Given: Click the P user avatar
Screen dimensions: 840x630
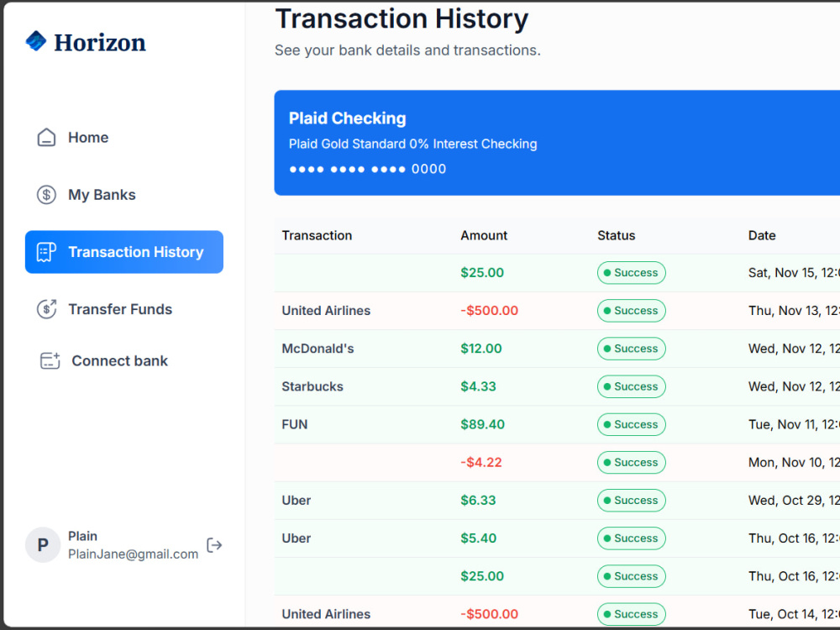Looking at the screenshot, I should pos(43,545).
